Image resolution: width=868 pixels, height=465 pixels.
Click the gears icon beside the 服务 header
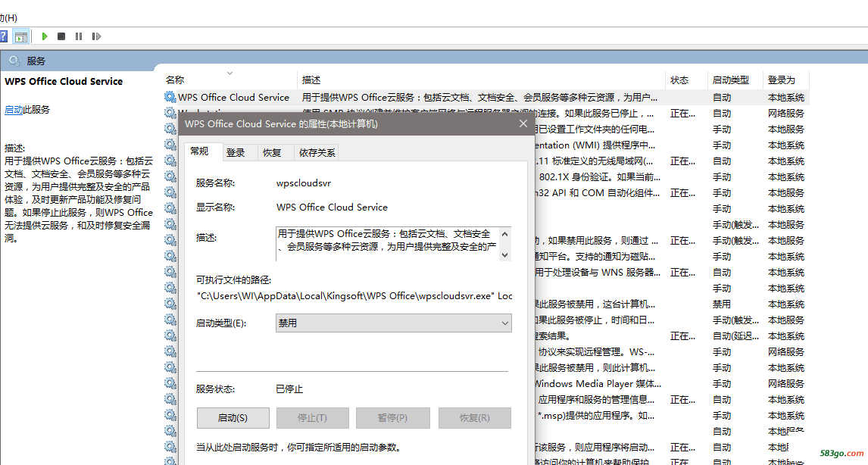point(15,61)
